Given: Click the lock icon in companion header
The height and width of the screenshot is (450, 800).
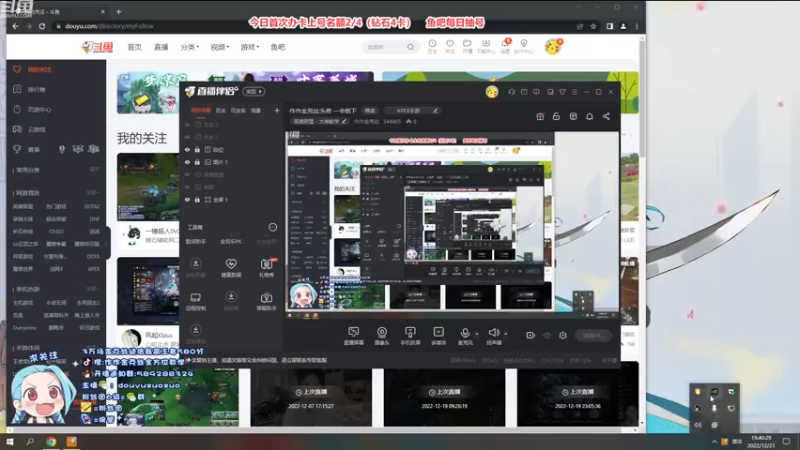Looking at the screenshot, I should 556,116.
